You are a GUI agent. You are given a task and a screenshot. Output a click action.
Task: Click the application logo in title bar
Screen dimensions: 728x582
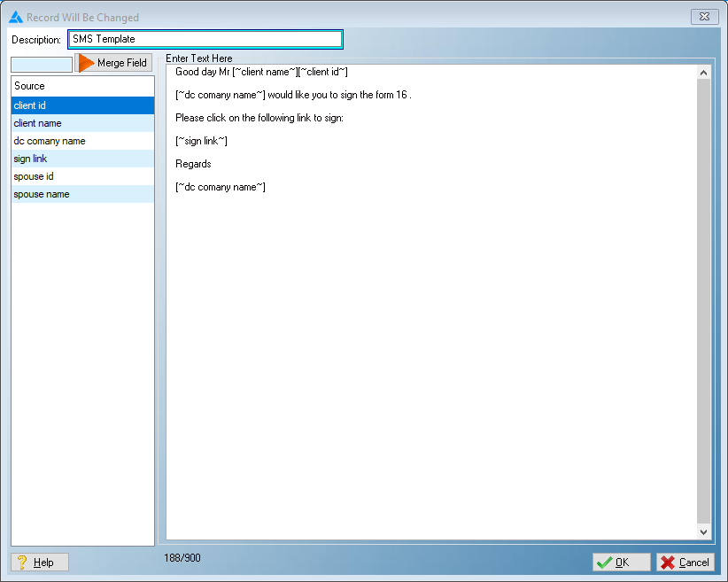tap(15, 17)
